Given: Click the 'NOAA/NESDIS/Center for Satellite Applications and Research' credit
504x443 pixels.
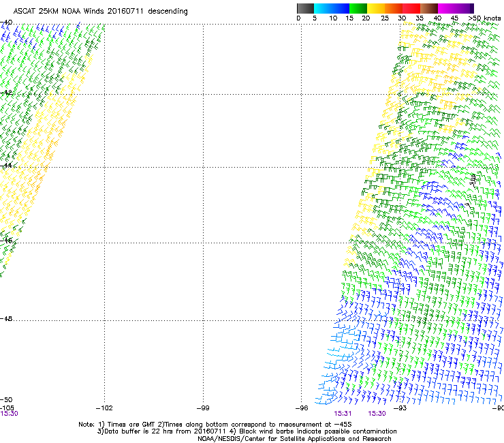Looking at the screenshot, I should tap(294, 439).
